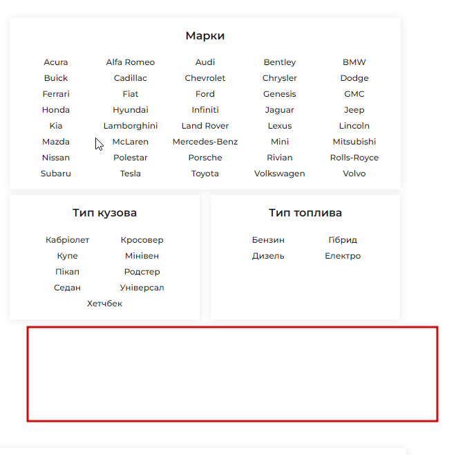Choose Mazda from the brands
476x455 pixels.
[x=56, y=142]
